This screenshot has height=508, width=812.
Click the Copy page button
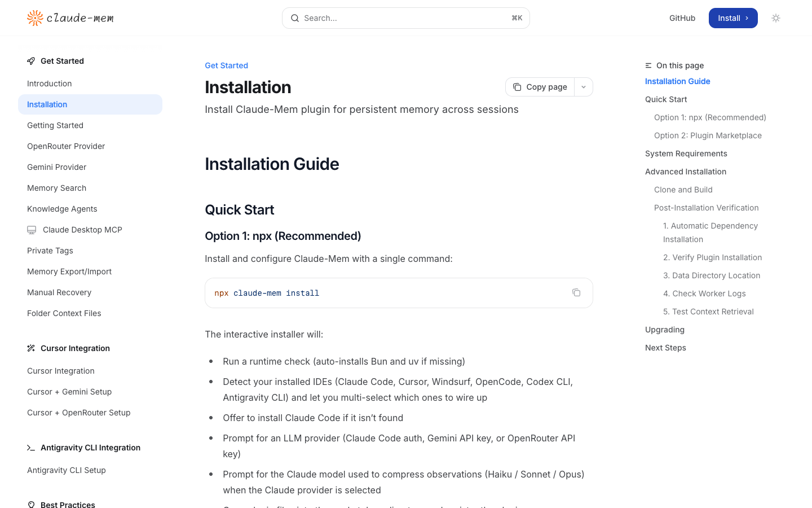(540, 87)
